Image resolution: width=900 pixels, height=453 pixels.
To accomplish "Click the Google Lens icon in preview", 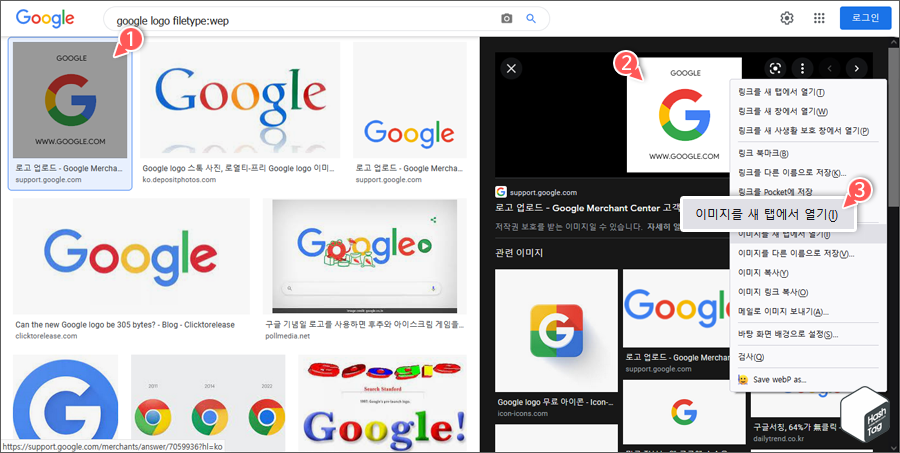I will tap(775, 69).
